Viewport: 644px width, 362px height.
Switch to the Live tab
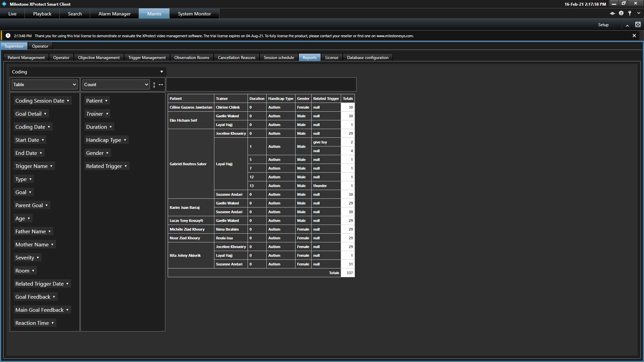12,14
